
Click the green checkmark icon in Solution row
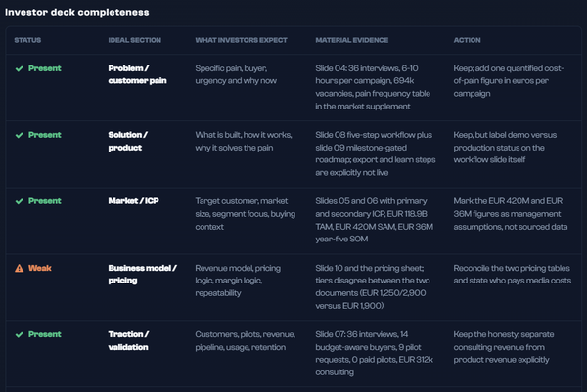coord(20,135)
